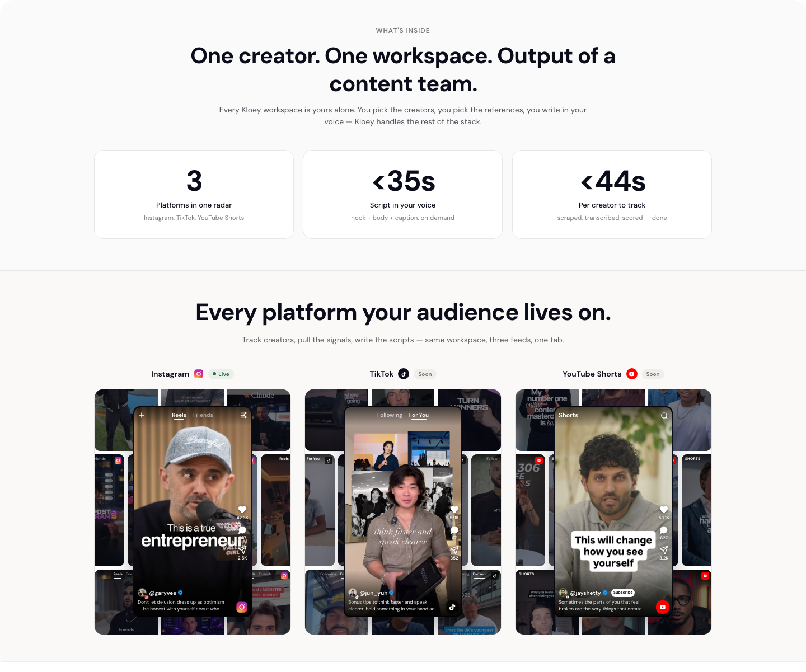Share the jun_yuh TikTok using the 352 arrow
This screenshot has width=806, height=672.
454,550
